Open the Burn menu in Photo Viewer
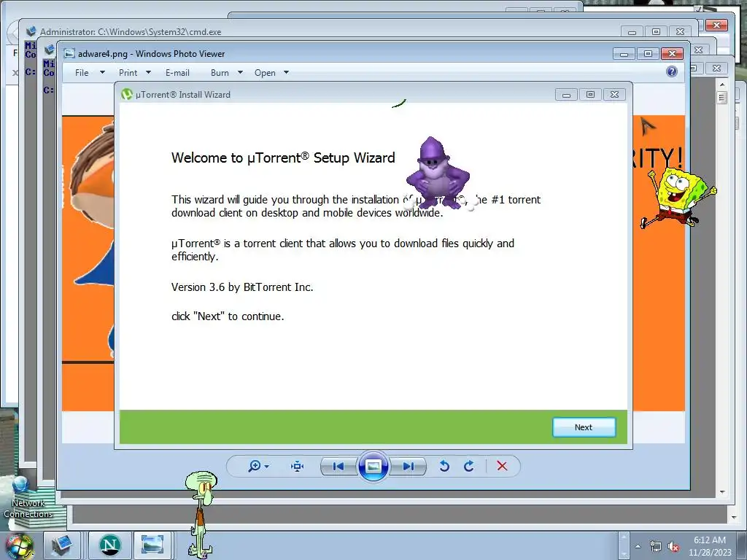747x560 pixels. pyautogui.click(x=220, y=73)
